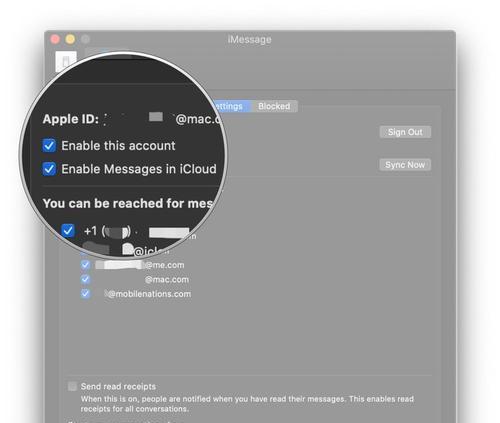Screen dimensions: 500x423
Task: Click the iMessage window title bar
Action: tap(250, 39)
